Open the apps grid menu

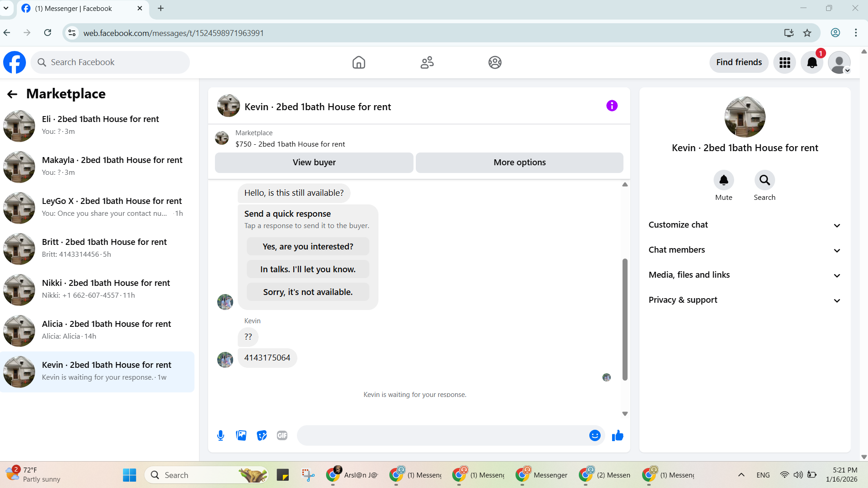click(x=785, y=62)
